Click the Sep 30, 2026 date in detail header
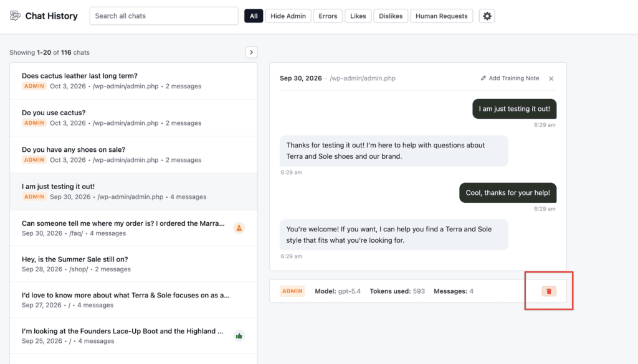This screenshot has height=364, width=638. [x=301, y=78]
